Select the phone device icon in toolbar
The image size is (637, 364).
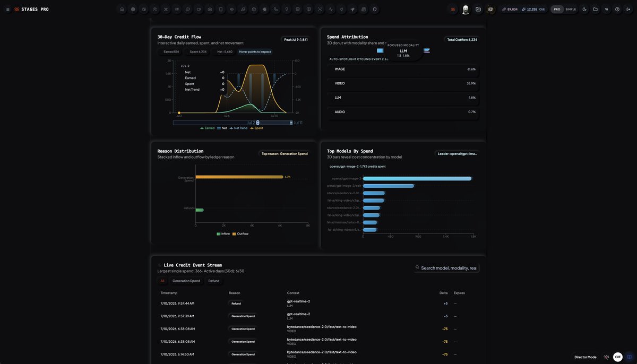pyautogui.click(x=221, y=9)
